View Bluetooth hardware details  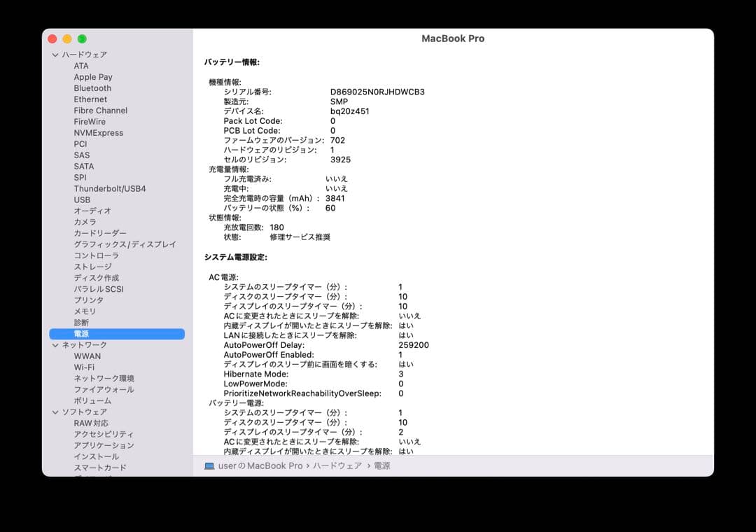[x=92, y=87]
